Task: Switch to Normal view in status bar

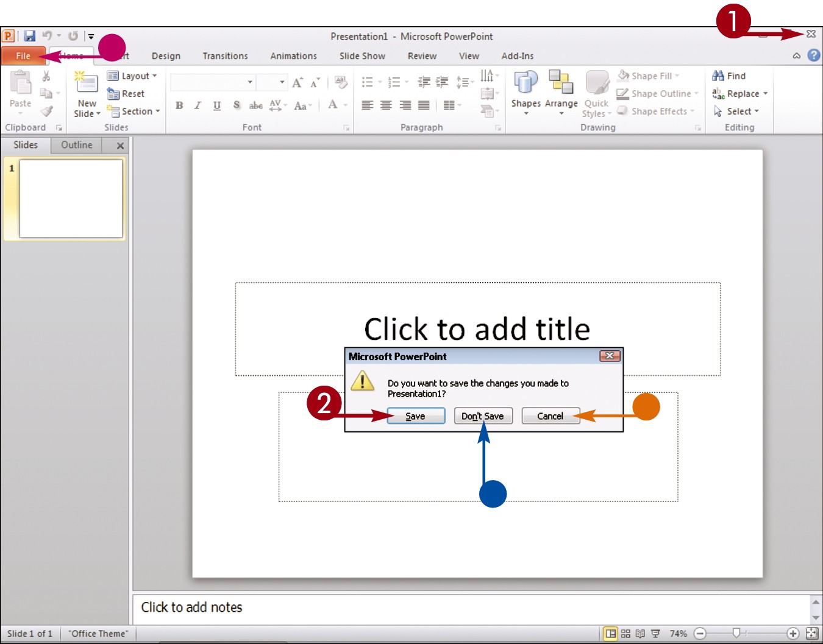Action: click(x=611, y=634)
